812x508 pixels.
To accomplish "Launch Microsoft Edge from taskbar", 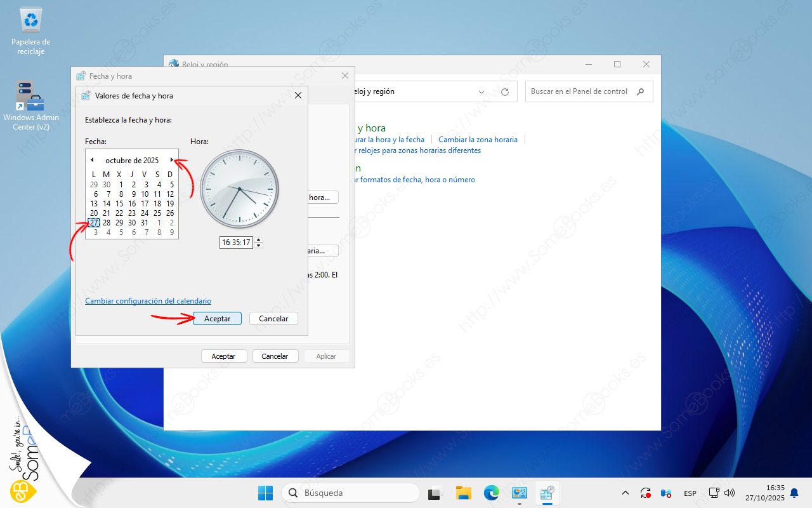I will 492,493.
